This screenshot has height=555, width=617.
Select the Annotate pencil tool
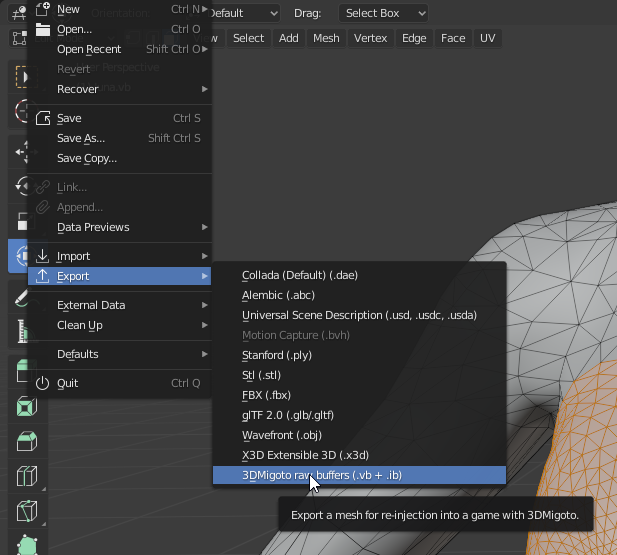22,297
